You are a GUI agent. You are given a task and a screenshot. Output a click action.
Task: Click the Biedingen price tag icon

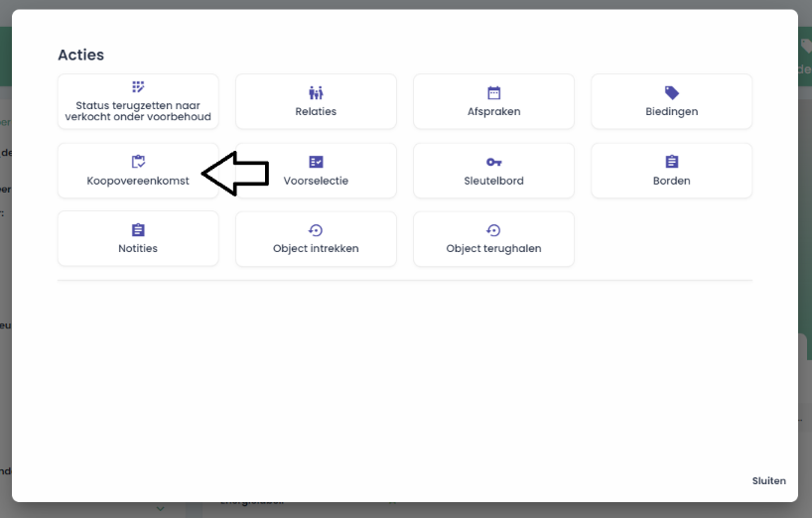tap(672, 93)
